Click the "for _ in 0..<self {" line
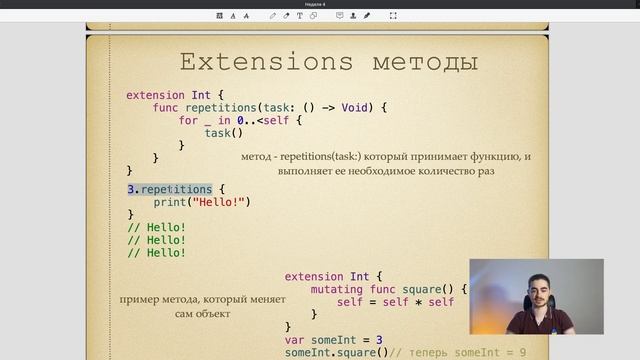The image size is (640, 360). (240, 120)
